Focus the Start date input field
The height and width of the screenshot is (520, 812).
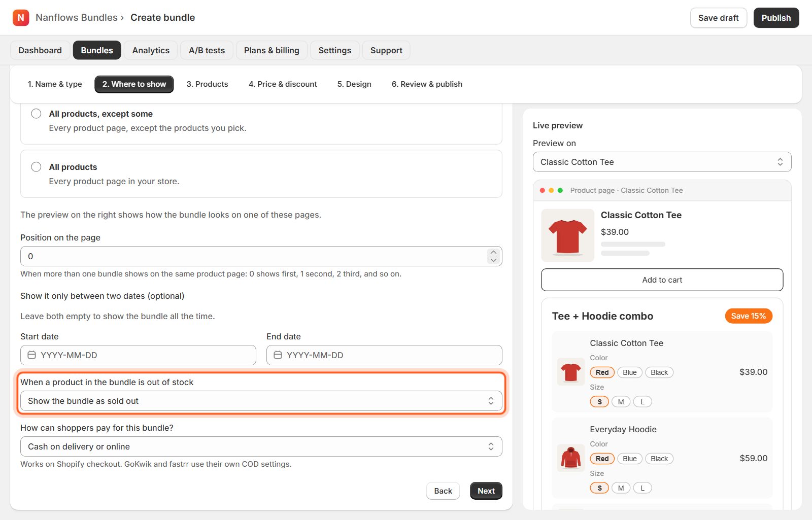click(x=138, y=355)
